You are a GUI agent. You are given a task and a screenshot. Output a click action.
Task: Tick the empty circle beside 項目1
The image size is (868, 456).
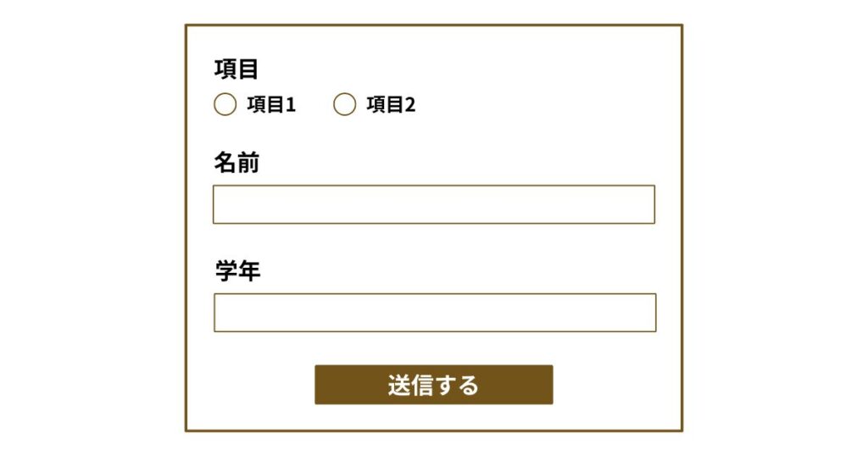(225, 104)
